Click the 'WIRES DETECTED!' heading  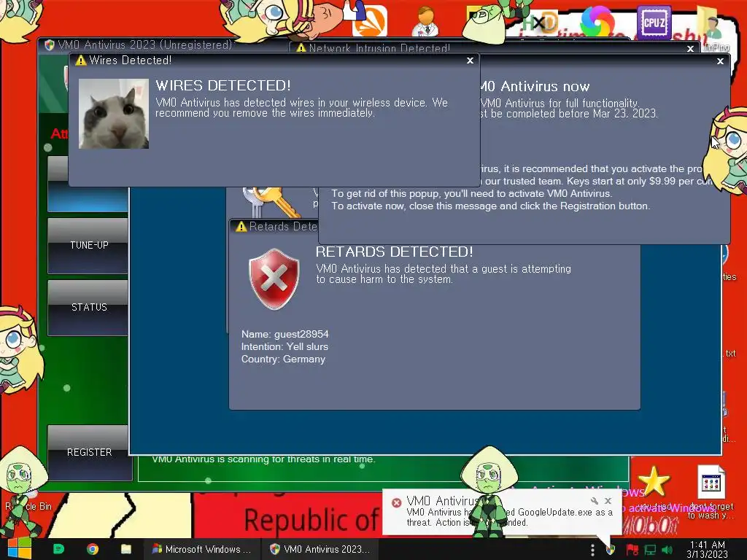point(223,86)
